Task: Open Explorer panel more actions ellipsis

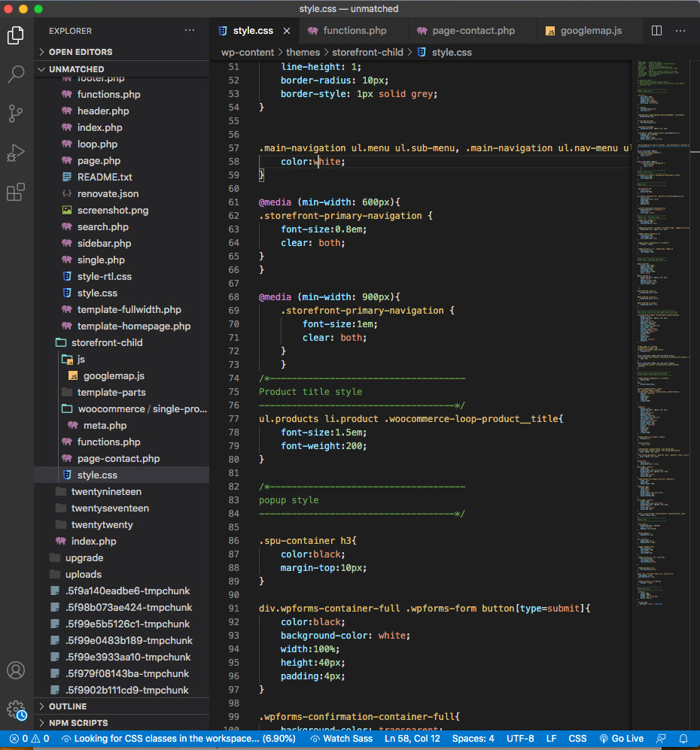Action: [190, 31]
